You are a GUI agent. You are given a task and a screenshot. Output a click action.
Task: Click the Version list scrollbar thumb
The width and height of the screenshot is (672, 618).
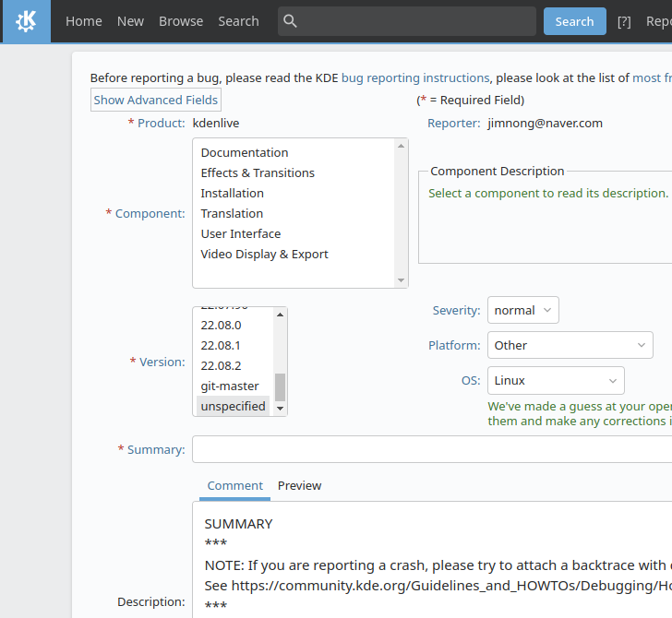[x=281, y=387]
